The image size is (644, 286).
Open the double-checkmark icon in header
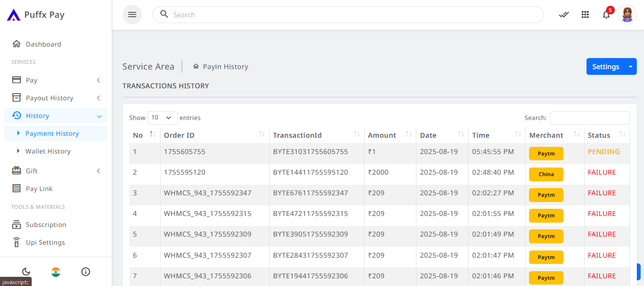point(564,14)
